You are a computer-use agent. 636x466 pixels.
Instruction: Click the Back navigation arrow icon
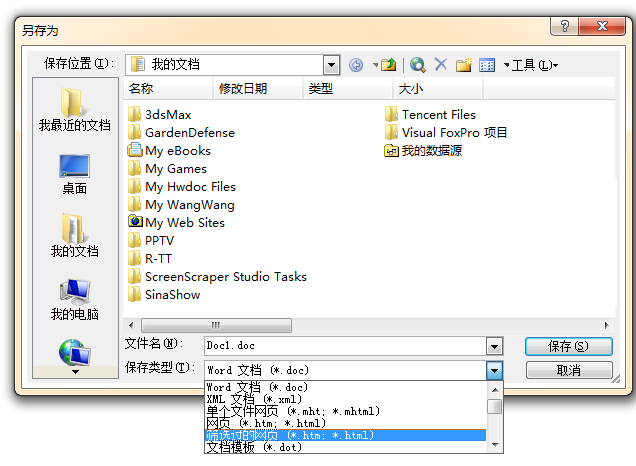point(357,65)
